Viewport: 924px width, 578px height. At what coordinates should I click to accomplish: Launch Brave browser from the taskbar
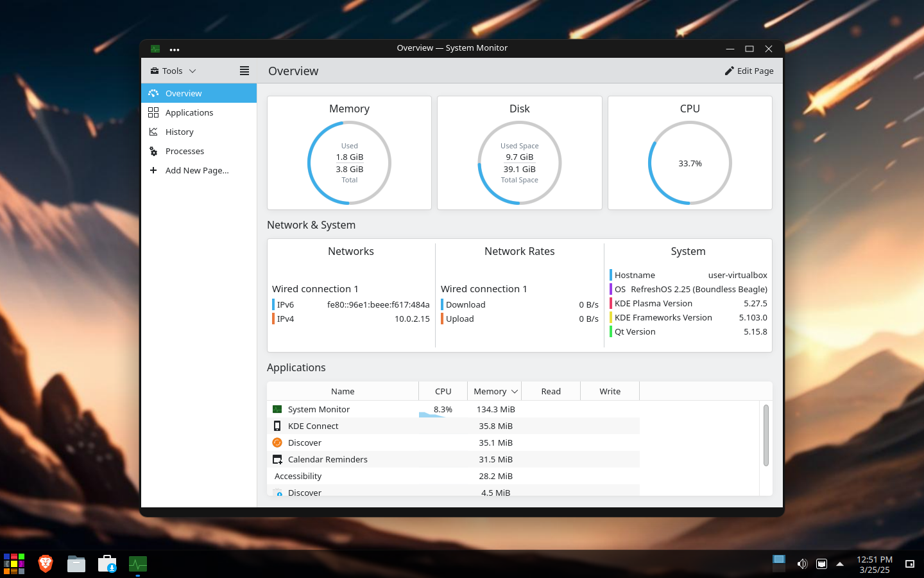pos(46,564)
